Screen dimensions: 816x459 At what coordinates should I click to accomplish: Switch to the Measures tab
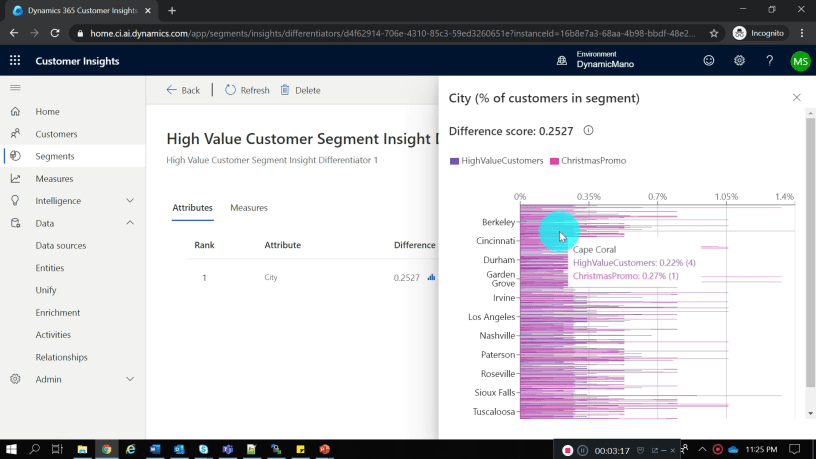click(x=249, y=208)
